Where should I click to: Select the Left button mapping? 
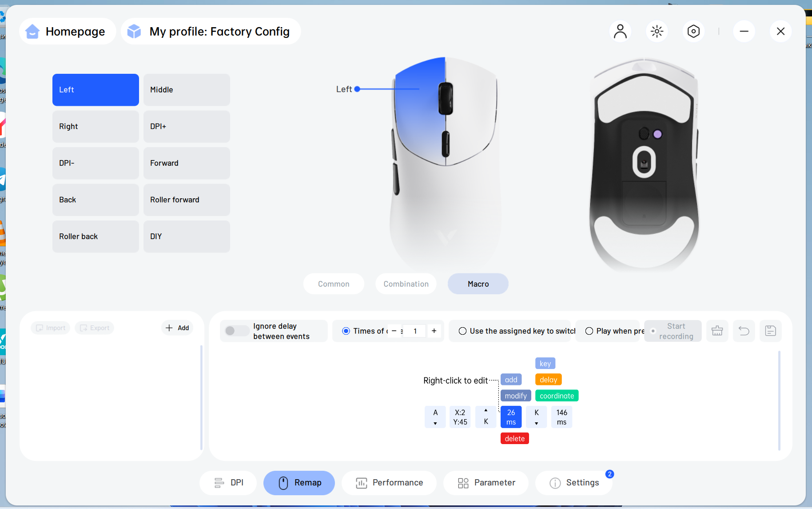tap(96, 90)
